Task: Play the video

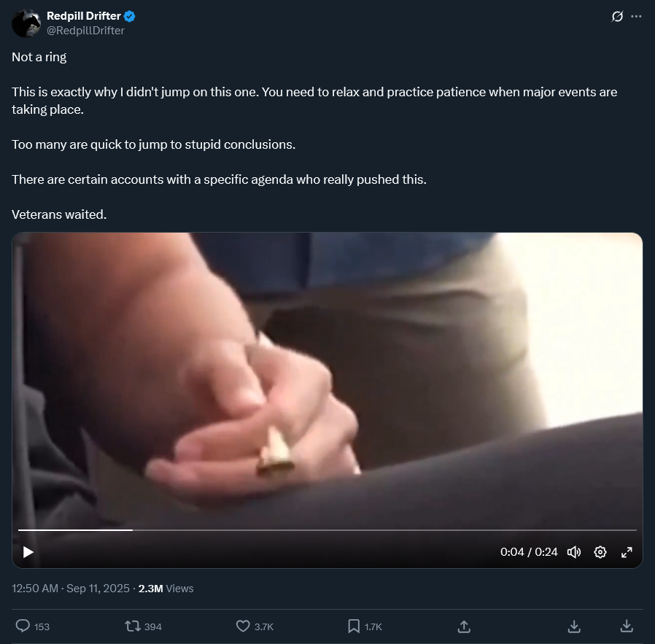Action: pos(28,552)
